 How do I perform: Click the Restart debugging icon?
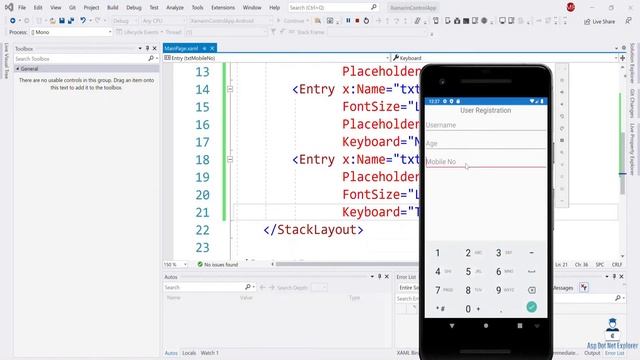pos(367,20)
